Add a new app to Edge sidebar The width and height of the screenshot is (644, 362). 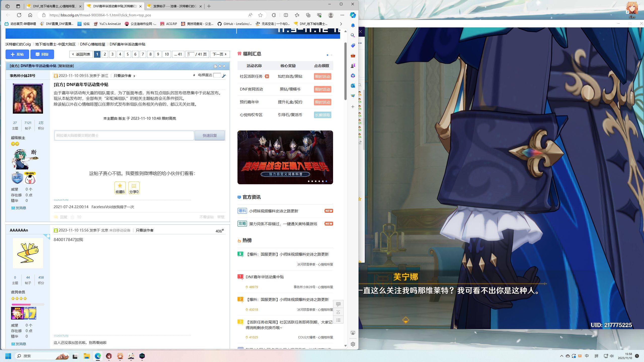[x=353, y=107]
